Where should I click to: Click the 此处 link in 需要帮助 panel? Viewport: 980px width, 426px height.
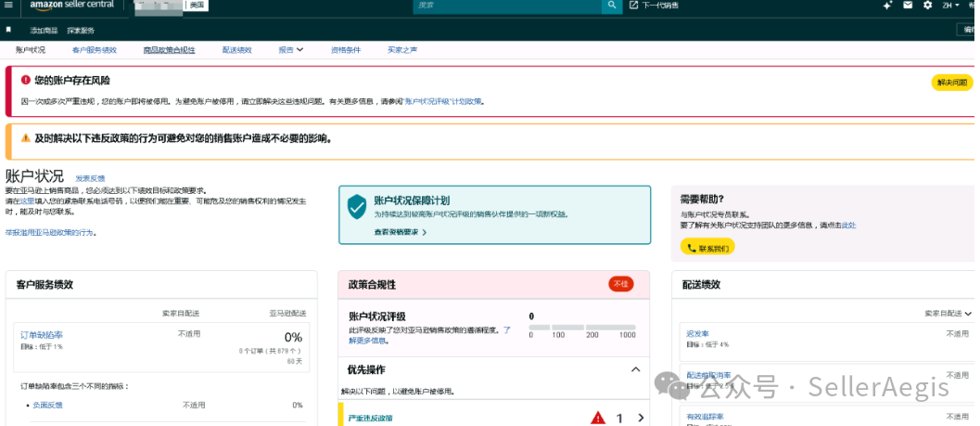(x=848, y=225)
